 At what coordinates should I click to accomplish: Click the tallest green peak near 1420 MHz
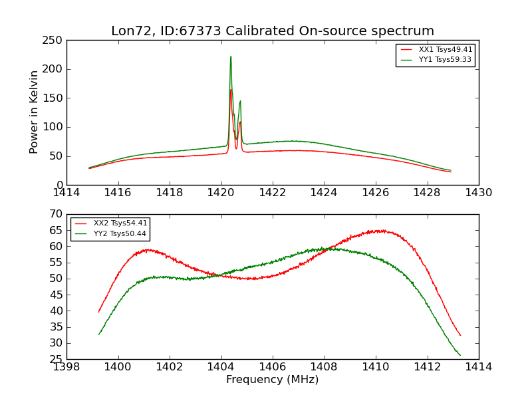coord(231,57)
